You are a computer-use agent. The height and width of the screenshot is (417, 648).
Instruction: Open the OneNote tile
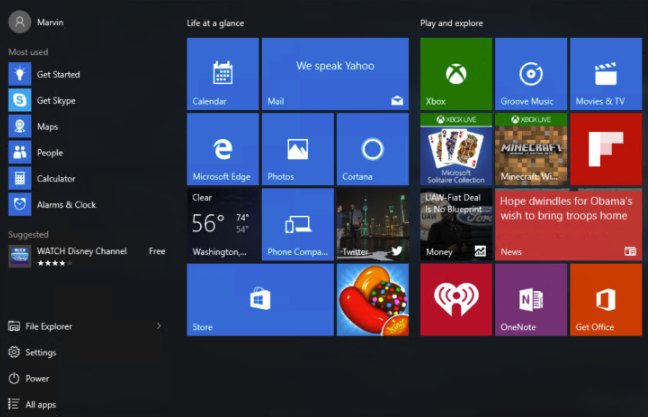531,300
